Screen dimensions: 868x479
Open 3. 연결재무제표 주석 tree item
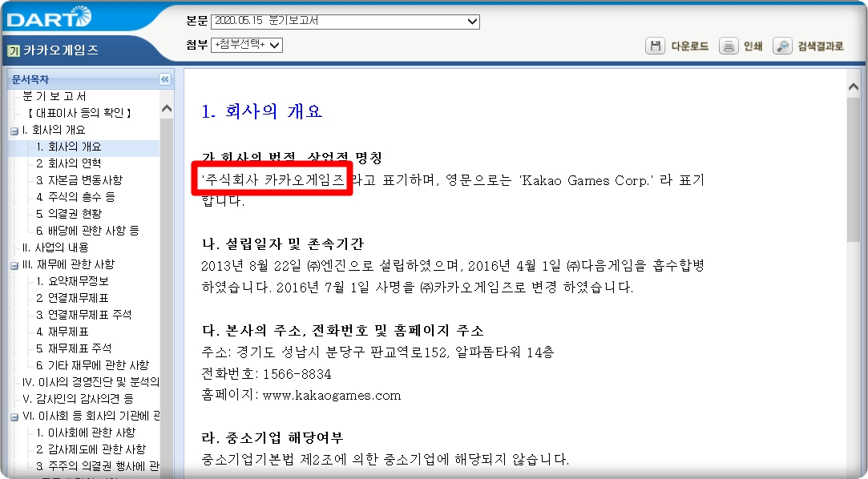(84, 314)
